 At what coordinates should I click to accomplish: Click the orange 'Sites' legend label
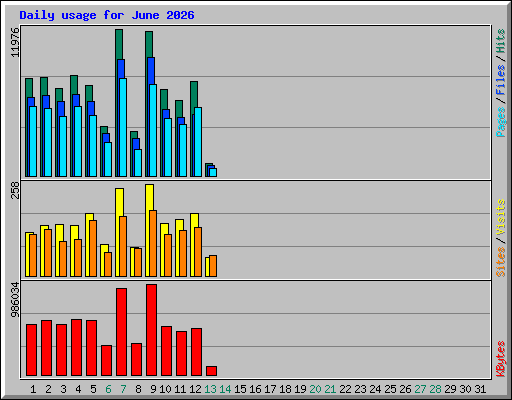501,262
